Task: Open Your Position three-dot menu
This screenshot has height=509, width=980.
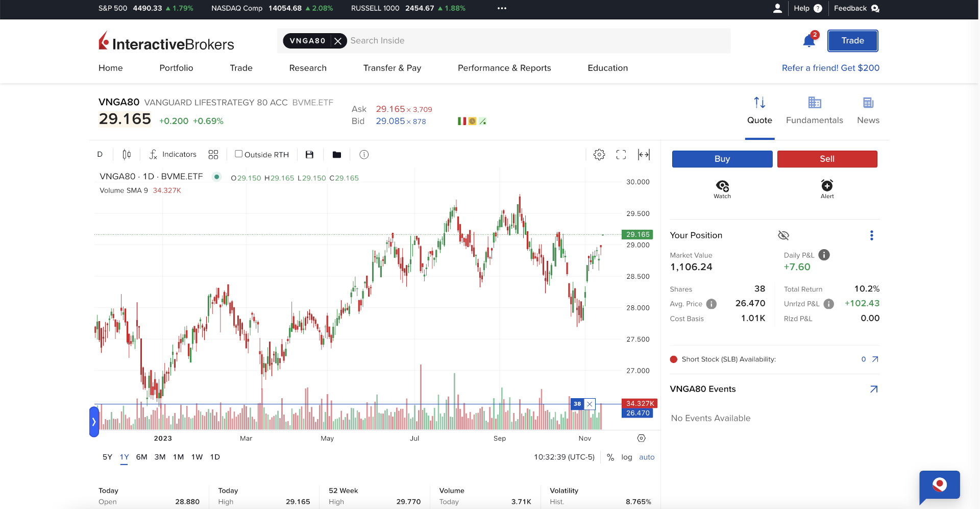Action: [871, 235]
